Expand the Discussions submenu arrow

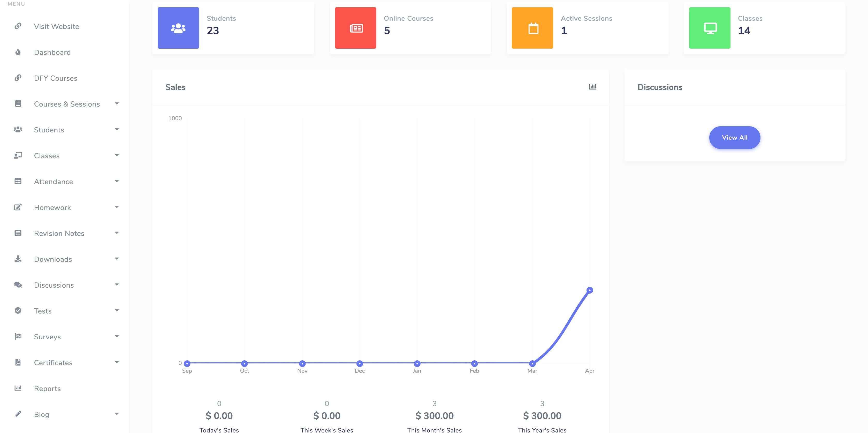click(x=117, y=285)
